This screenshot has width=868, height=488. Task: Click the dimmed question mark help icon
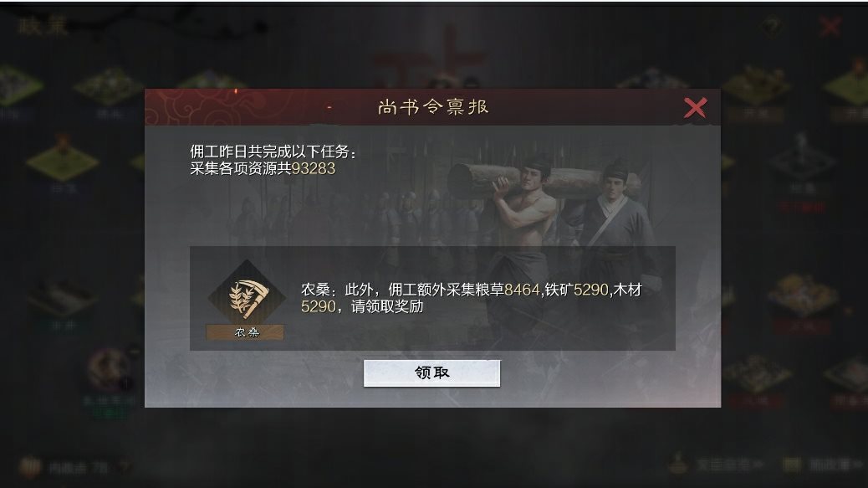(x=772, y=26)
